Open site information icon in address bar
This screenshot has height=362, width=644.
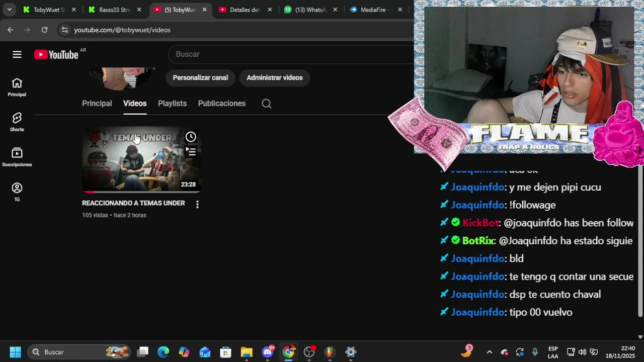64,30
